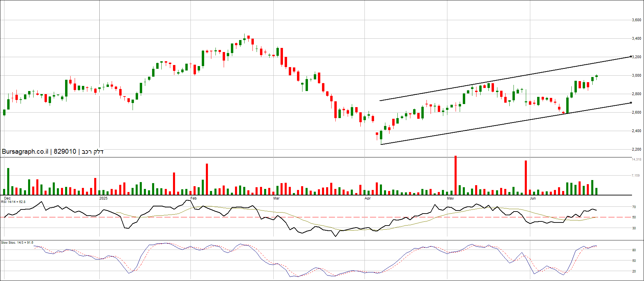Select the lower channel trendline right endpoint marker

pyautogui.click(x=631, y=103)
